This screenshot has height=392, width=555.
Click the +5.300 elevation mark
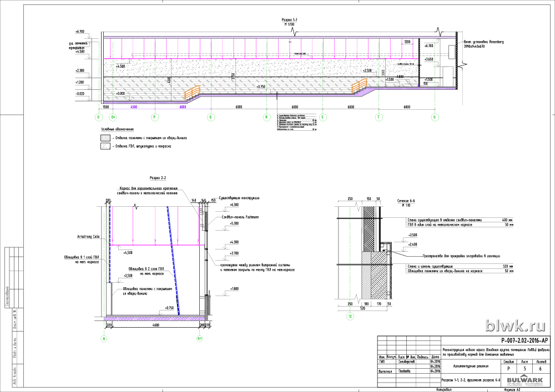234,223
